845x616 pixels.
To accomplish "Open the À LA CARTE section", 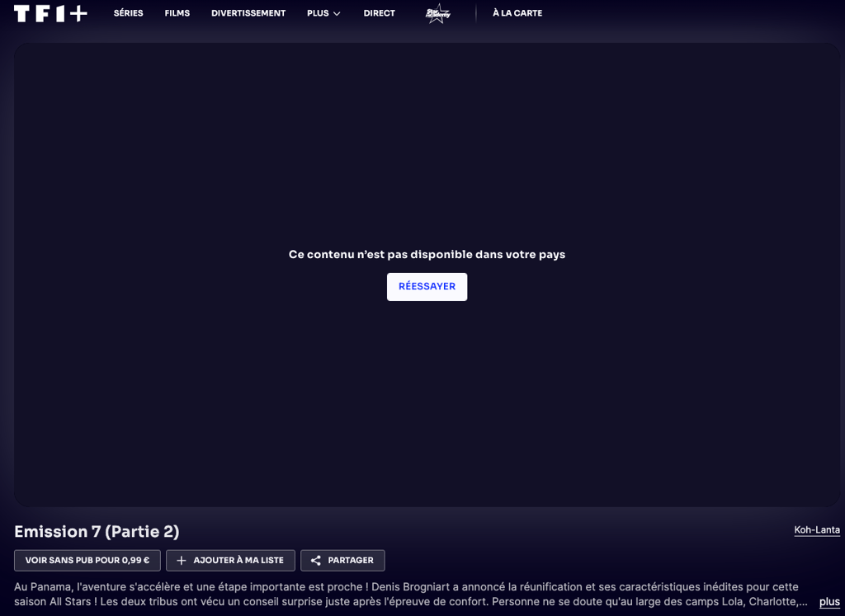I will point(517,13).
